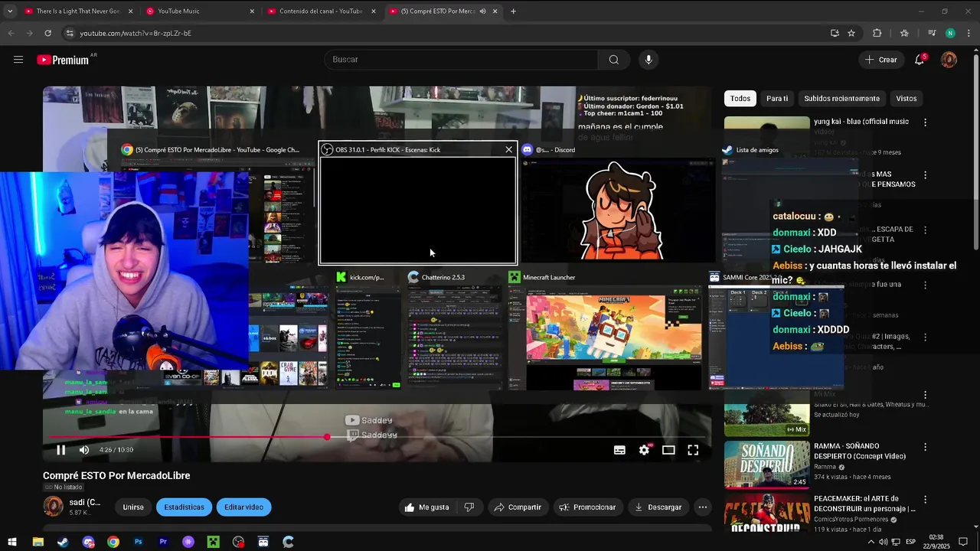This screenshot has width=980, height=551.
Task: Open a new Chrome tab
Action: (x=513, y=11)
